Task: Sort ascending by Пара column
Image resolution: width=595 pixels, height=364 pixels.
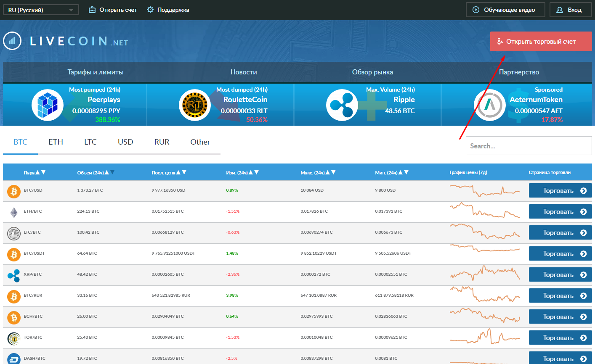Action: tap(37, 173)
